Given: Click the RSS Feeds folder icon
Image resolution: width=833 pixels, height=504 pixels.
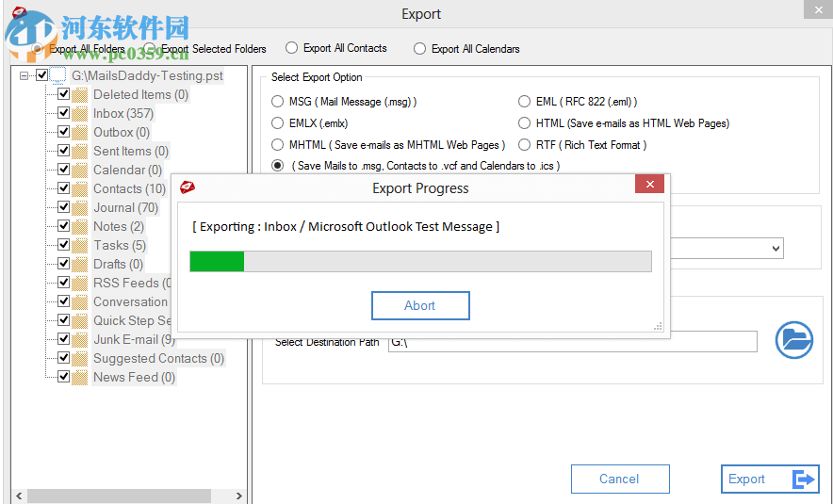Looking at the screenshot, I should [80, 283].
